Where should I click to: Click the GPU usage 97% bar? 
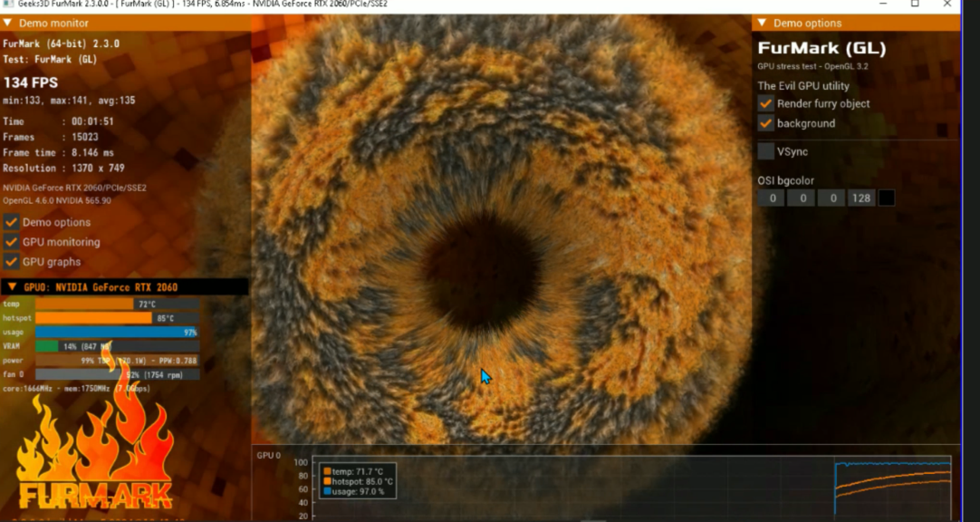(118, 332)
